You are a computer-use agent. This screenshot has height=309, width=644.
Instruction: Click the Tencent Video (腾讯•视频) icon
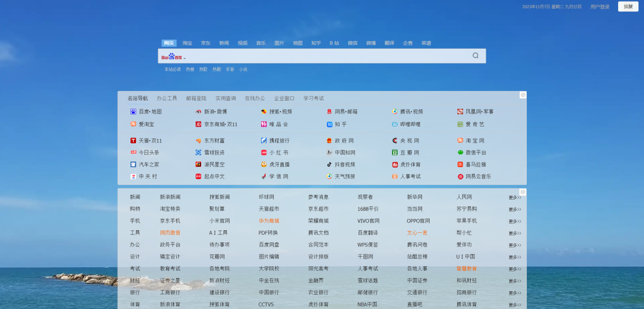coord(395,111)
